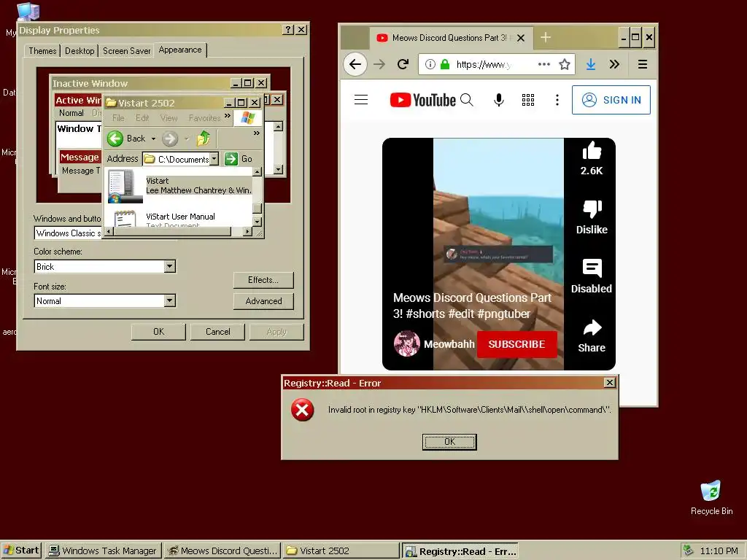Click SIGN IN on YouTube
Viewport: 747px width, 560px height.
coord(611,100)
